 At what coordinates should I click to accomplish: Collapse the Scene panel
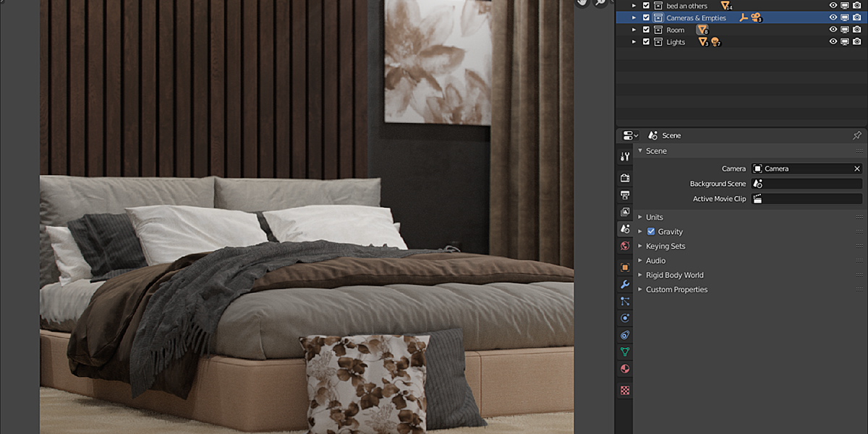(x=640, y=150)
